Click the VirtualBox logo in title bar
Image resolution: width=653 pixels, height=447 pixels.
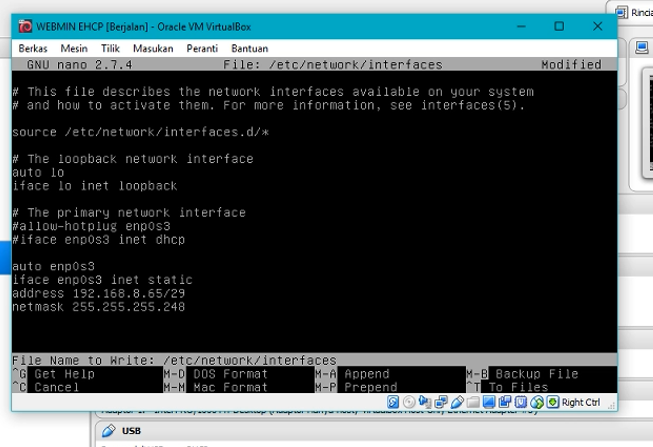[22, 25]
